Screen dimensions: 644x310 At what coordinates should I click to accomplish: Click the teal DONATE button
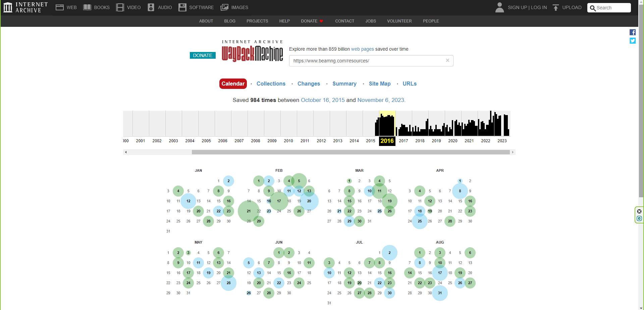[x=203, y=55]
